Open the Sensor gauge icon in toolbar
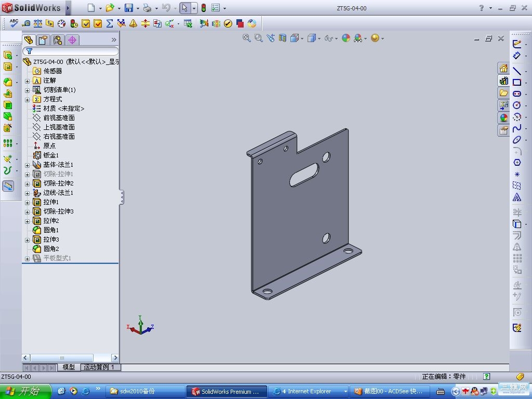Image resolution: width=532 pixels, height=399 pixels. point(61,23)
